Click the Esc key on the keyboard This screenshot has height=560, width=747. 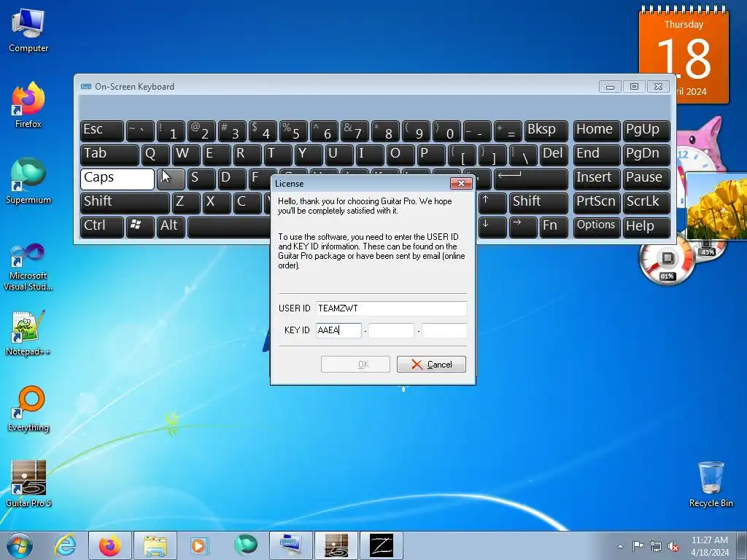tap(102, 131)
